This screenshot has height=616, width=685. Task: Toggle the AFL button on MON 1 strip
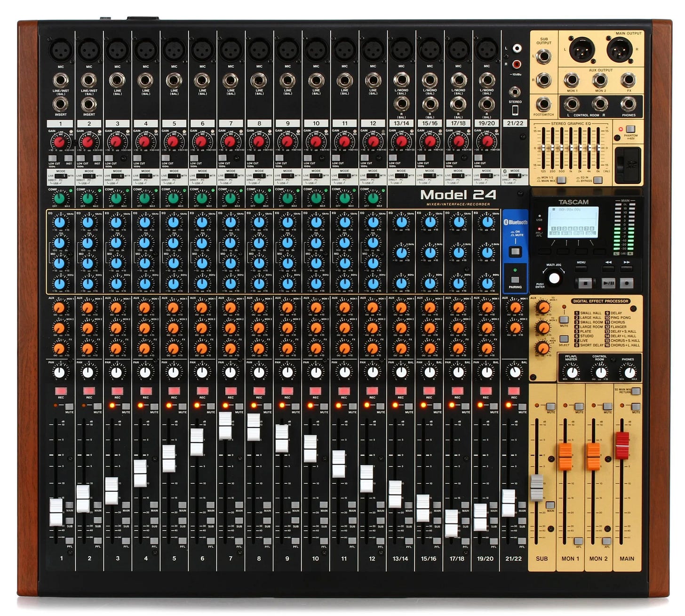click(578, 541)
